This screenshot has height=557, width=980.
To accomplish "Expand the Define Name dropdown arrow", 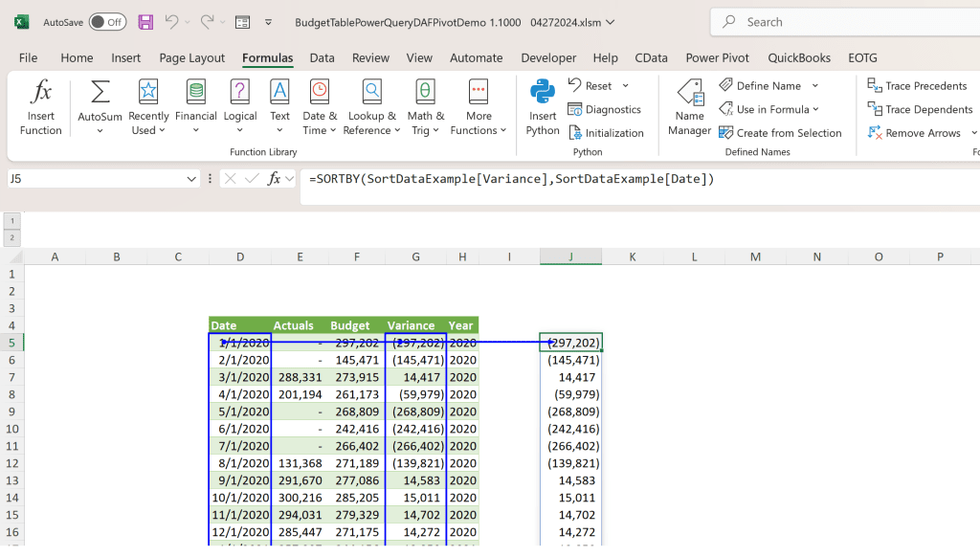I will point(815,85).
